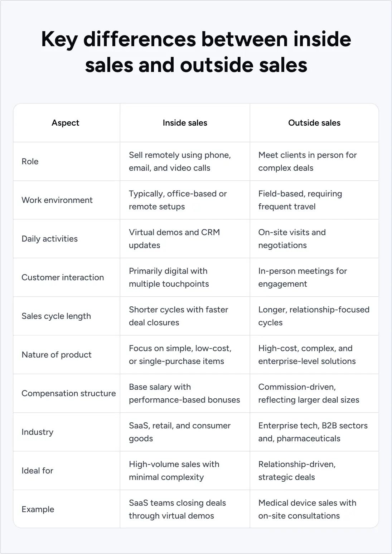Select the 'Ideal for' row label
Screen dimensions: 392x554
pos(37,471)
